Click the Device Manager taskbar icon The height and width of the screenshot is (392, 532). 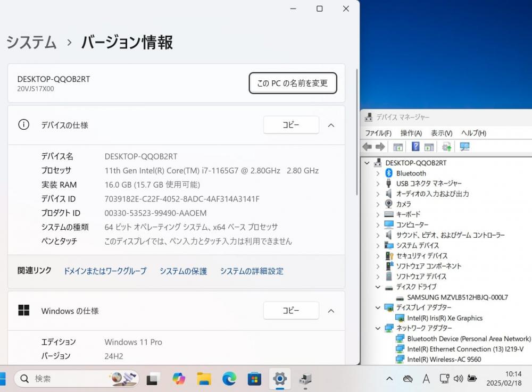pos(305,379)
